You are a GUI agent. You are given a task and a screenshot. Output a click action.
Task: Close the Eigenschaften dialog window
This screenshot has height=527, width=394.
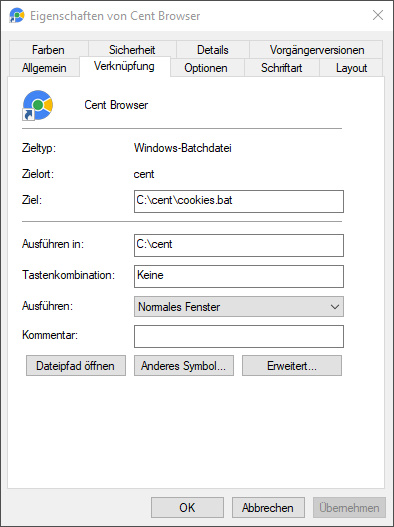[378, 15]
